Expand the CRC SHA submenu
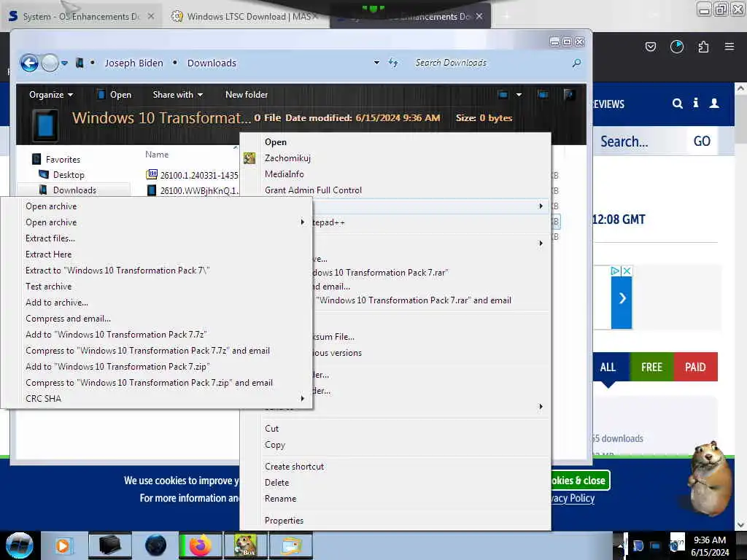This screenshot has width=747, height=560. pos(156,399)
